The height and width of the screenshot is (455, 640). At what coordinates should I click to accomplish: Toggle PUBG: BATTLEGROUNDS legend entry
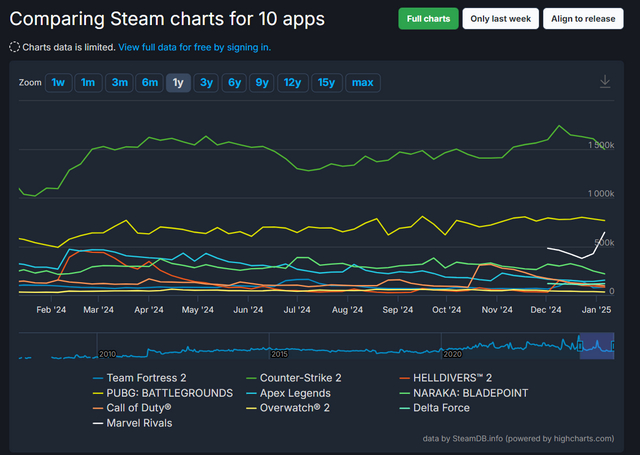pos(163,393)
